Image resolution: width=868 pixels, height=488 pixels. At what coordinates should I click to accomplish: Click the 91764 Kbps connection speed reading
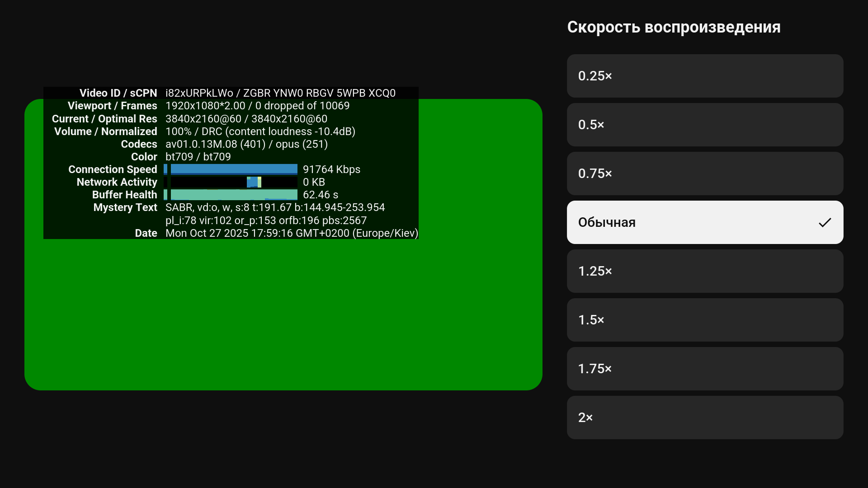[331, 169]
